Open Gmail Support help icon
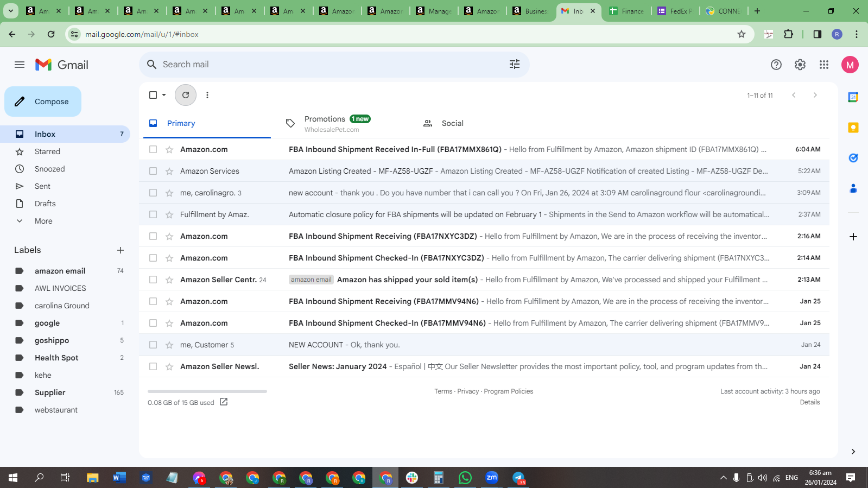 (x=776, y=65)
